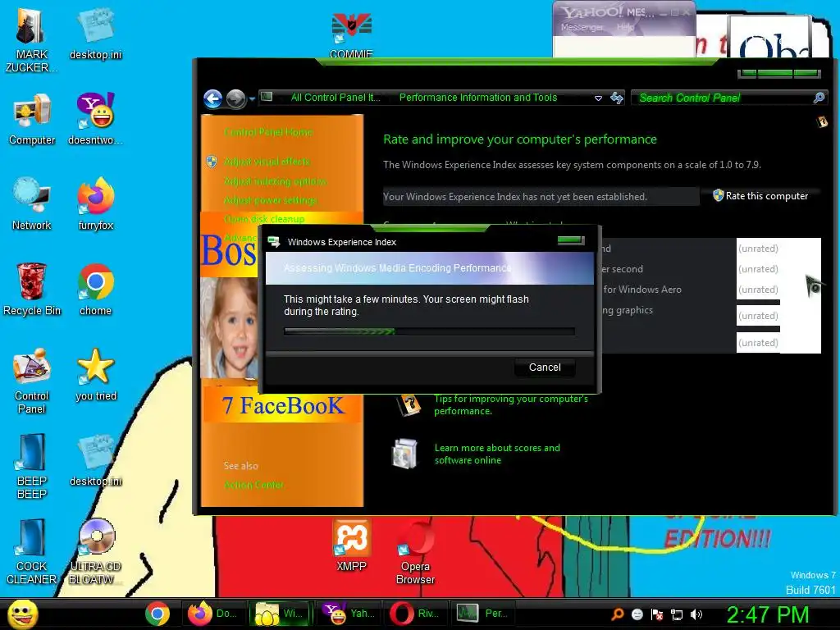
Task: Select the top desktop.ini file icon
Action: (x=95, y=34)
